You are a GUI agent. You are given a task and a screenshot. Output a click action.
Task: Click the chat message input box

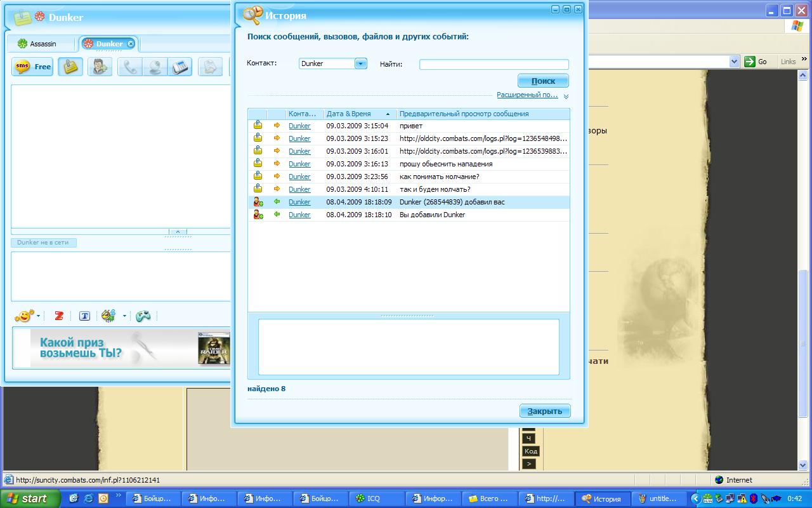click(x=121, y=276)
